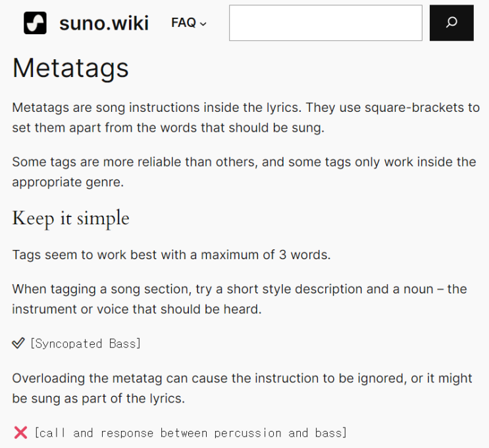The height and width of the screenshot is (448, 489).
Task: Click the sentence about a maximum of 3 words
Action: [x=171, y=255]
